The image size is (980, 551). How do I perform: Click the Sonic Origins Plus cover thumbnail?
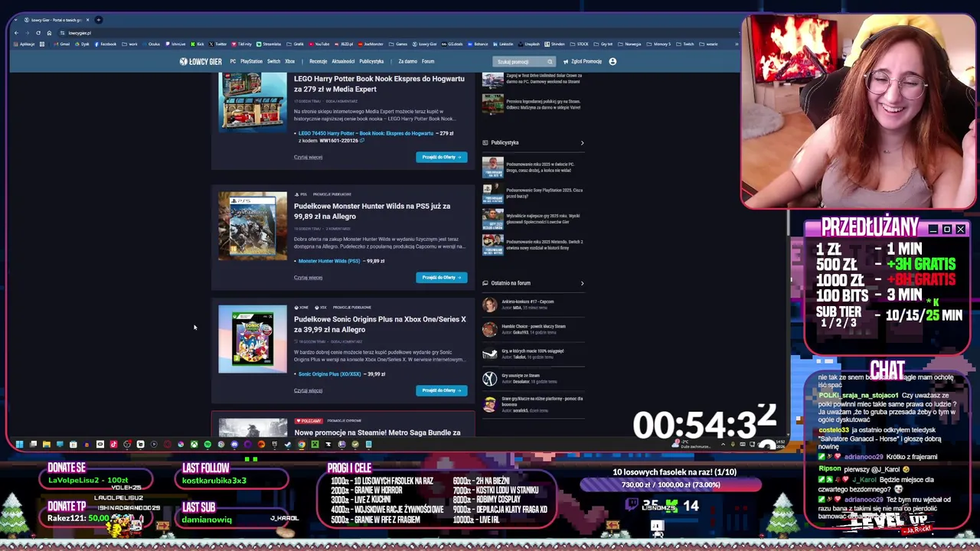(x=253, y=340)
